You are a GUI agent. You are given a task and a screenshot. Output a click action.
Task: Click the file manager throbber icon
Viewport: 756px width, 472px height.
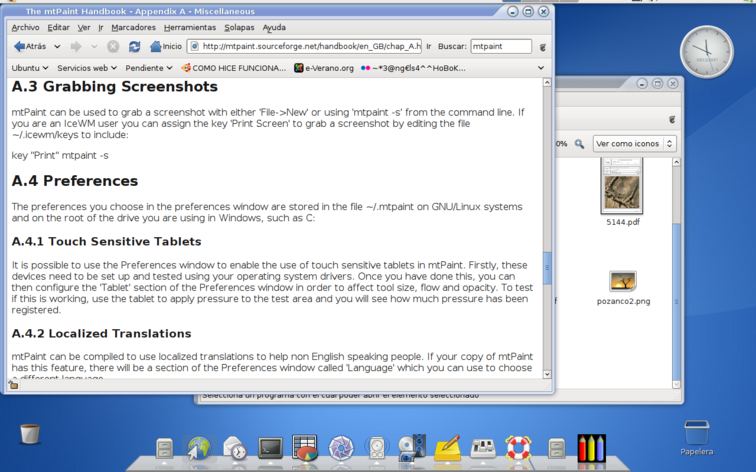pyautogui.click(x=672, y=120)
